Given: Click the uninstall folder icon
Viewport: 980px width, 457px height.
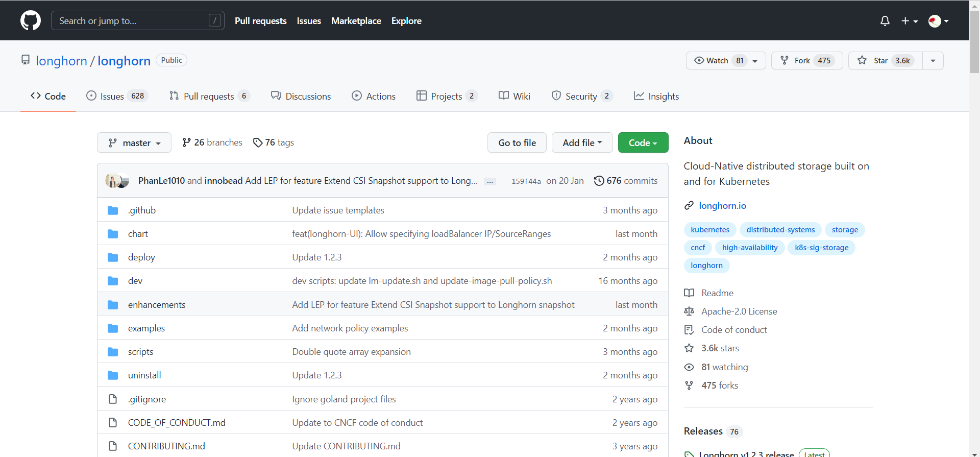Looking at the screenshot, I should 113,375.
